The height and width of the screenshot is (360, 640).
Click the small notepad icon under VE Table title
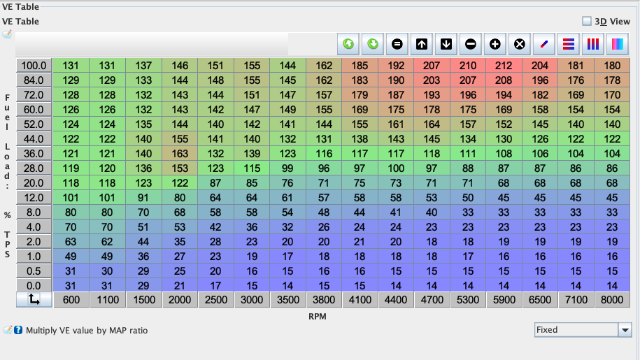point(7,34)
